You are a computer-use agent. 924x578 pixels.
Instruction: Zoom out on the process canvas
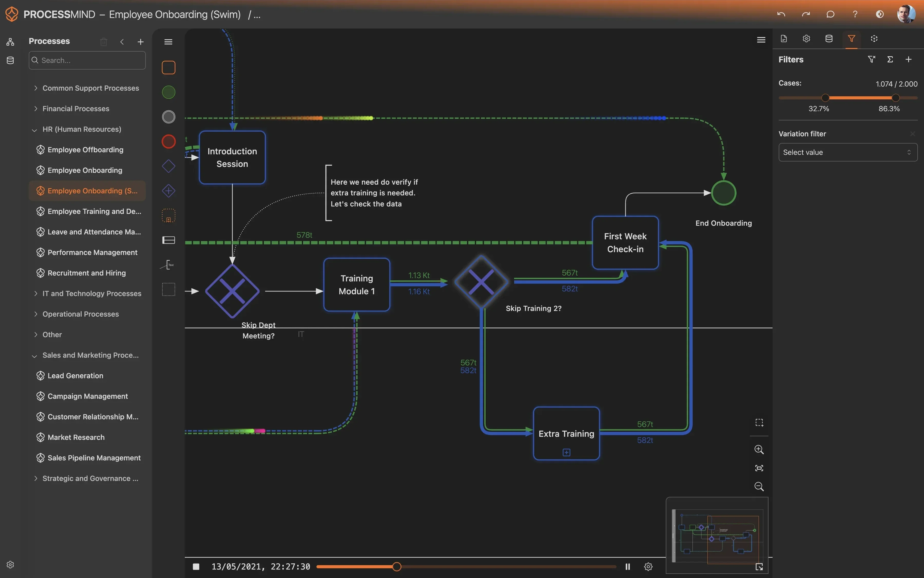tap(759, 487)
